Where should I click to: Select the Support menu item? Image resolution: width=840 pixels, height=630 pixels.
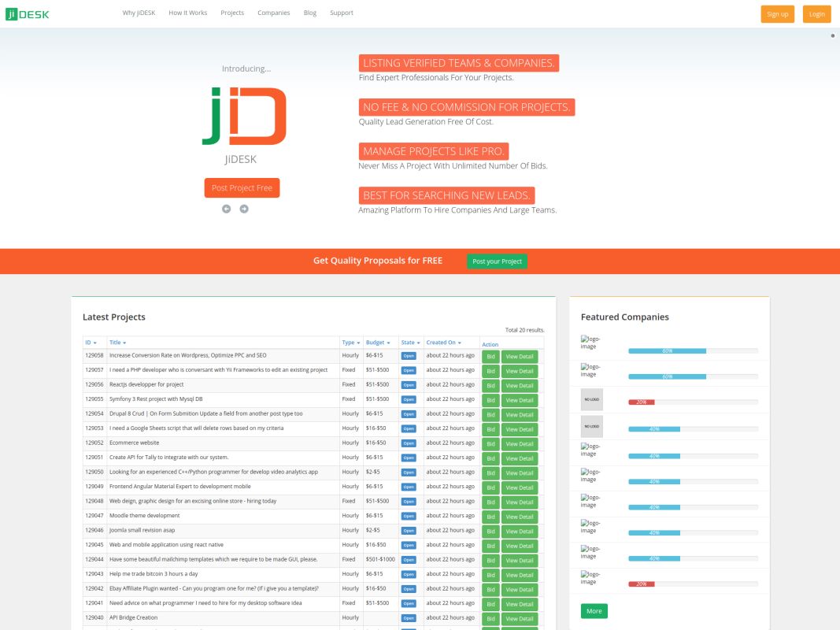point(341,13)
